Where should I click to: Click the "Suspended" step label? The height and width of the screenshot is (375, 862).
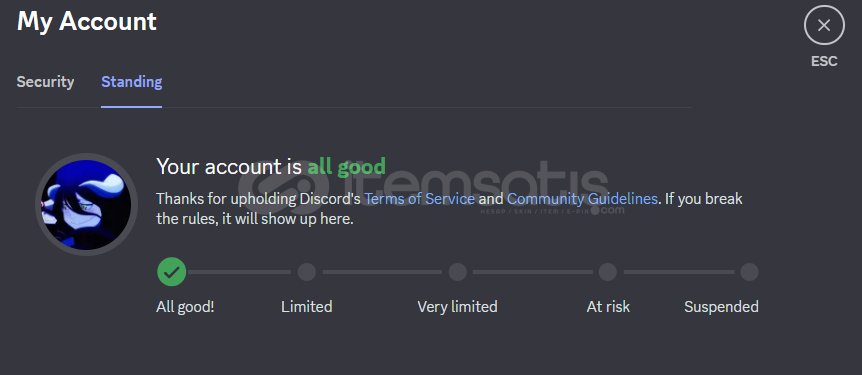pos(721,306)
